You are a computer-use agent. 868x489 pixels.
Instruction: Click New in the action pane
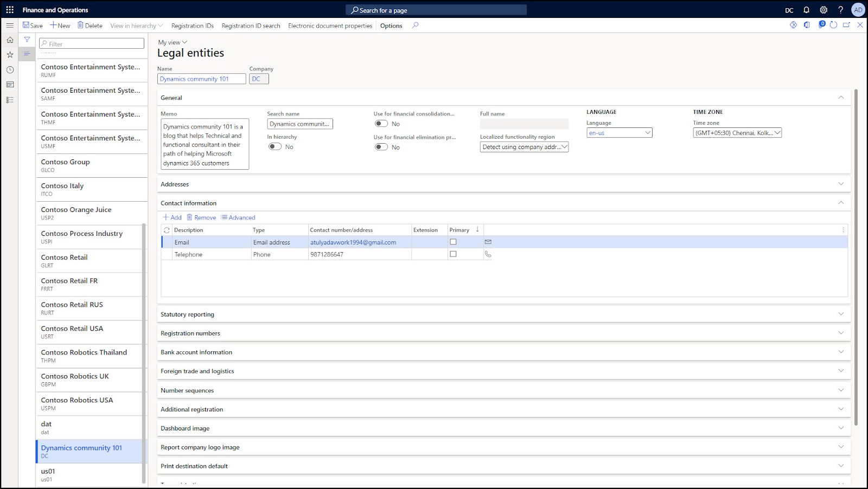(60, 25)
